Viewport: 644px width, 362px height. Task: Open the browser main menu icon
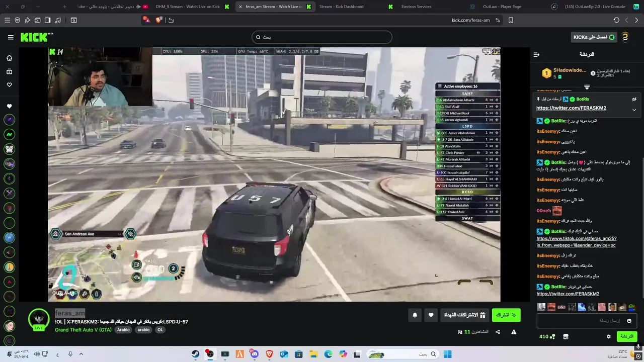click(7, 20)
